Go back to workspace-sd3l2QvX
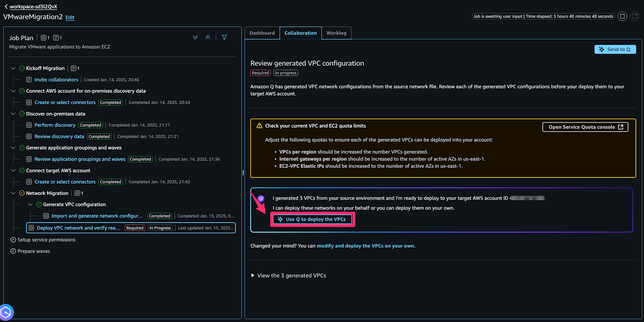The height and width of the screenshot is (322, 644). point(31,6)
